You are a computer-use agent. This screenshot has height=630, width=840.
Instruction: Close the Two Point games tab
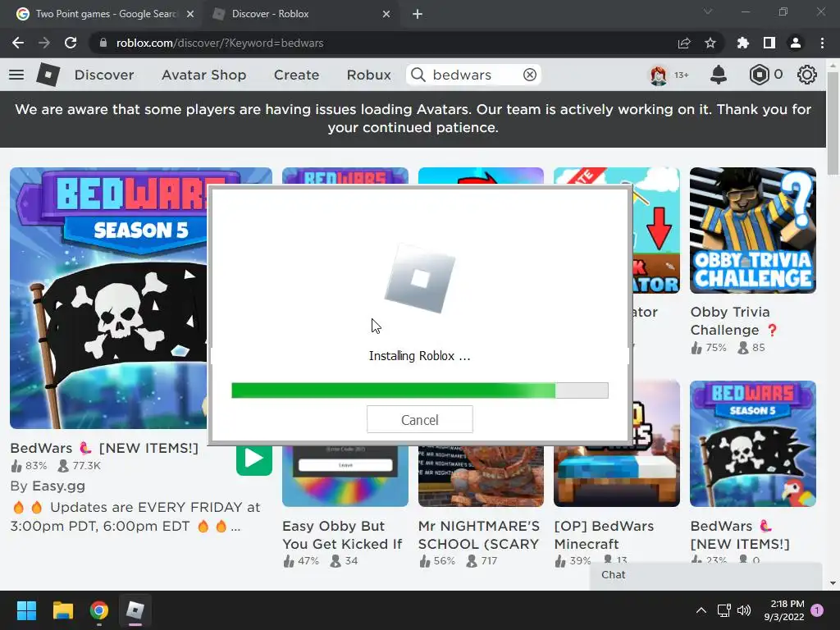pos(190,14)
